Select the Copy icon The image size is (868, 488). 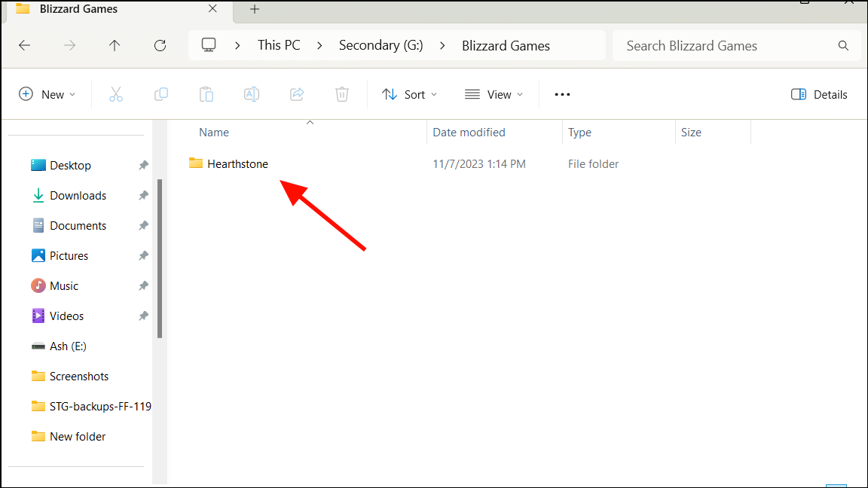pos(160,93)
